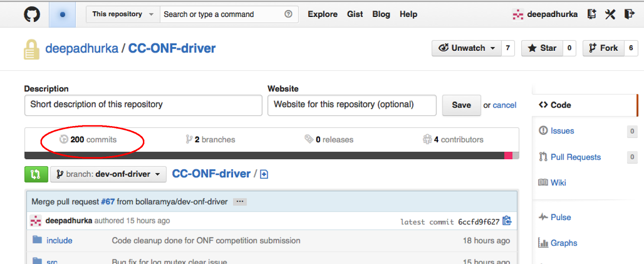This screenshot has width=644, height=264.
Task: Open pull request #67 link
Action: click(x=107, y=202)
